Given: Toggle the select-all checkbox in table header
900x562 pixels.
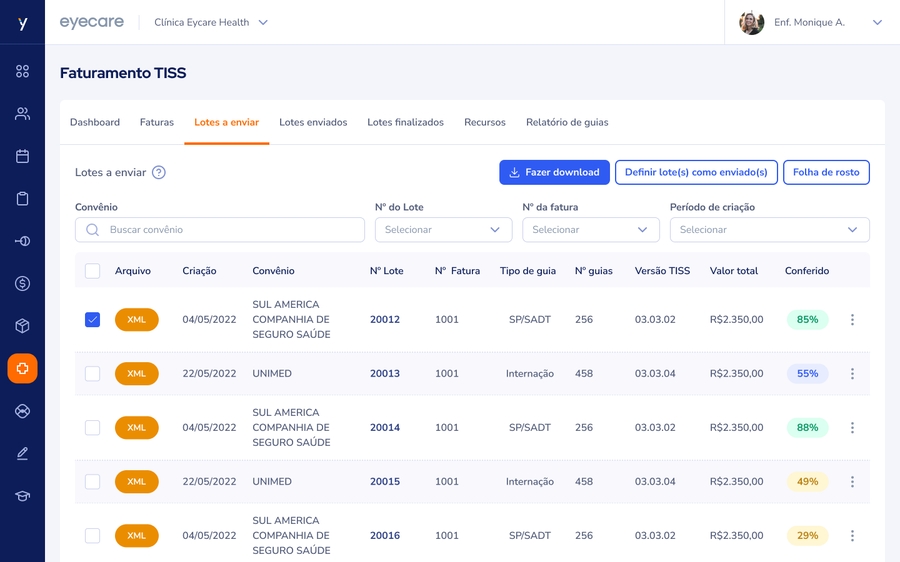Looking at the screenshot, I should pyautogui.click(x=92, y=271).
